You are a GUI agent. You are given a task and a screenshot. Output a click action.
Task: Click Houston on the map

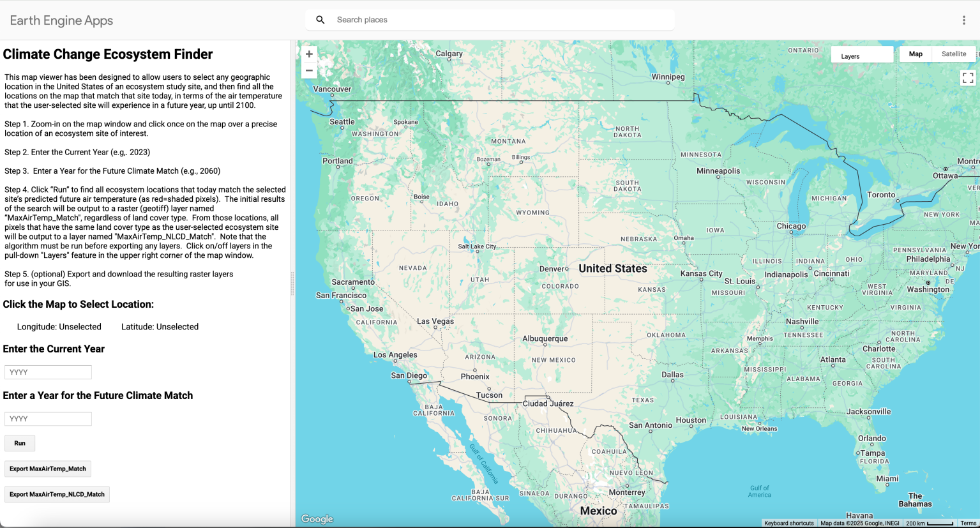tap(691, 420)
